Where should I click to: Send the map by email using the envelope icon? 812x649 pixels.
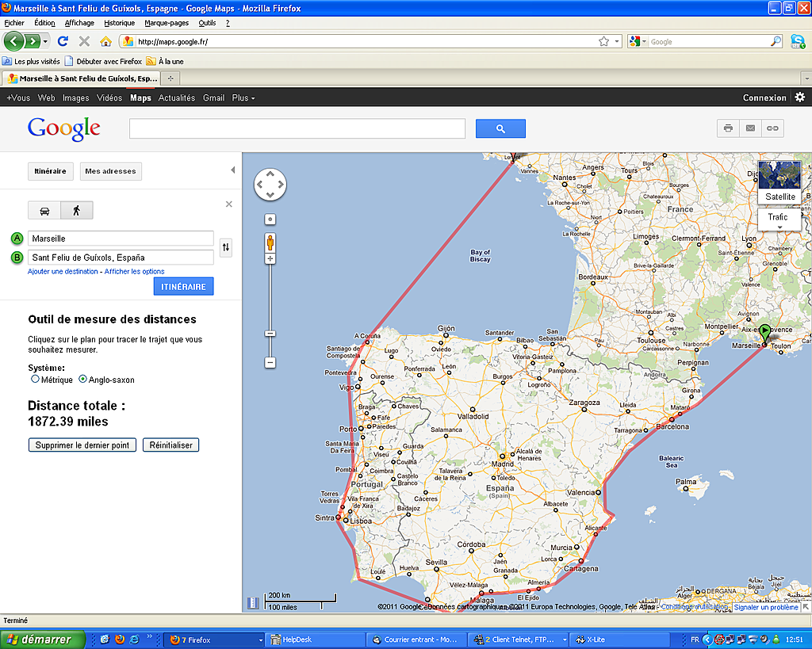click(x=750, y=128)
